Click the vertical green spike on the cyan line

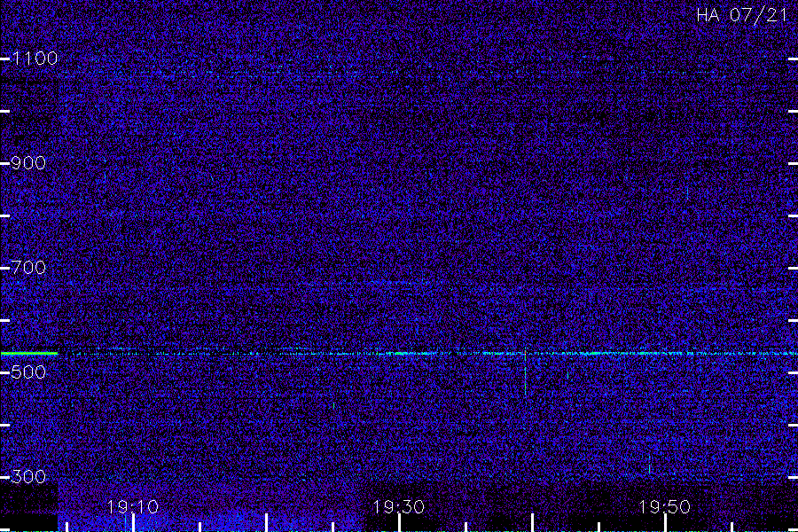525,372
